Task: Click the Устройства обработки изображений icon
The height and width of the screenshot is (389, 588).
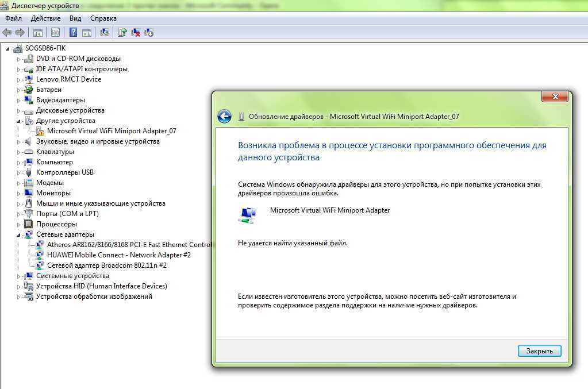Action: pyautogui.click(x=29, y=296)
